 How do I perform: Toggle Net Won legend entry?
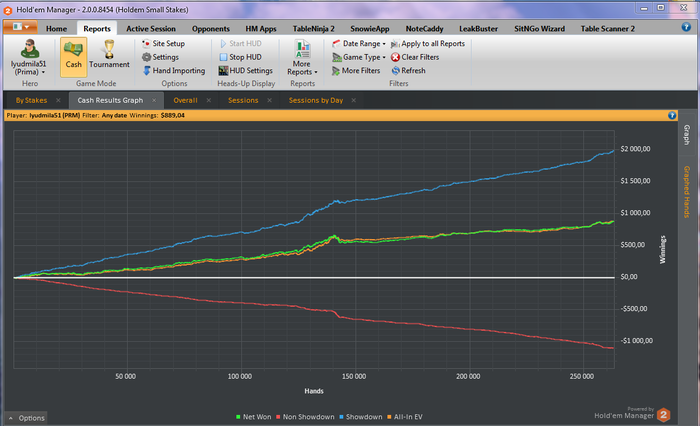click(x=253, y=417)
